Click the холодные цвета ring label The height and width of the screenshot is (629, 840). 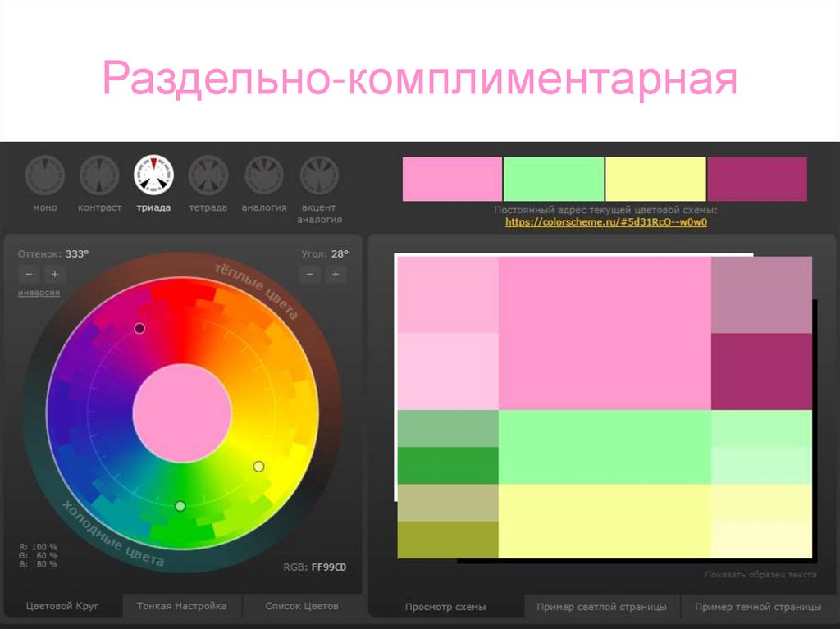(113, 534)
